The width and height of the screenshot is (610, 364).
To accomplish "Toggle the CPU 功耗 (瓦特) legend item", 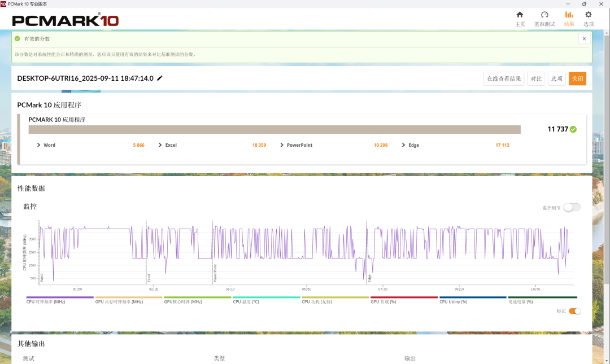I will [335, 300].
